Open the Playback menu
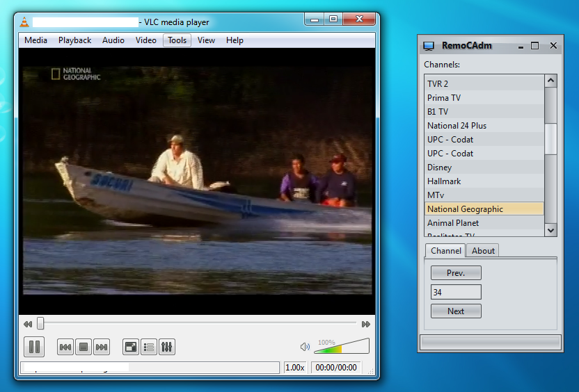This screenshot has width=579, height=392. click(74, 40)
